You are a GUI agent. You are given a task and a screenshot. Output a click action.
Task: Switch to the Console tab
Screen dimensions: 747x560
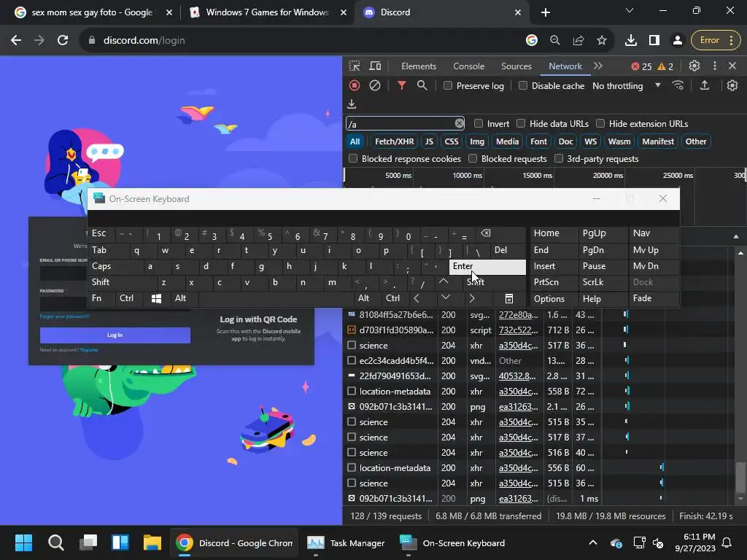(469, 66)
